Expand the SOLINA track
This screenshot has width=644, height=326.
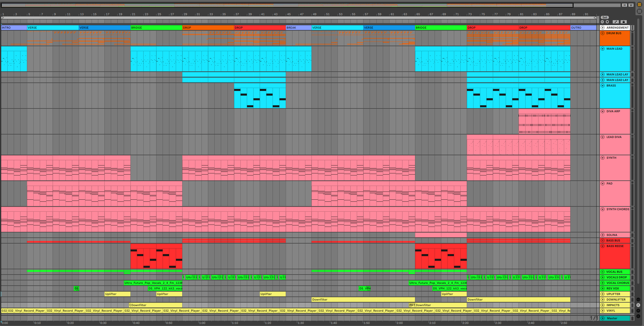click(x=602, y=235)
